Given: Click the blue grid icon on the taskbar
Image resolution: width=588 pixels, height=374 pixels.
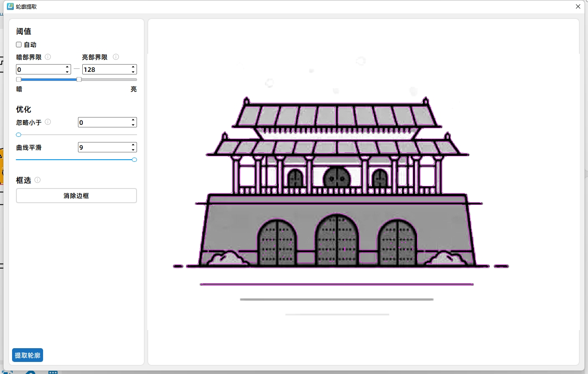Looking at the screenshot, I should (x=53, y=371).
